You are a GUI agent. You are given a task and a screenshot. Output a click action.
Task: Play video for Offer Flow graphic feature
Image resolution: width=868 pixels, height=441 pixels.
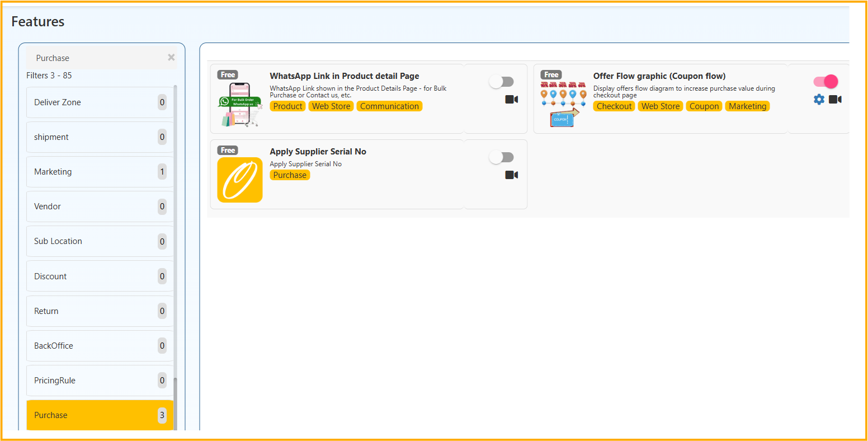pos(835,100)
